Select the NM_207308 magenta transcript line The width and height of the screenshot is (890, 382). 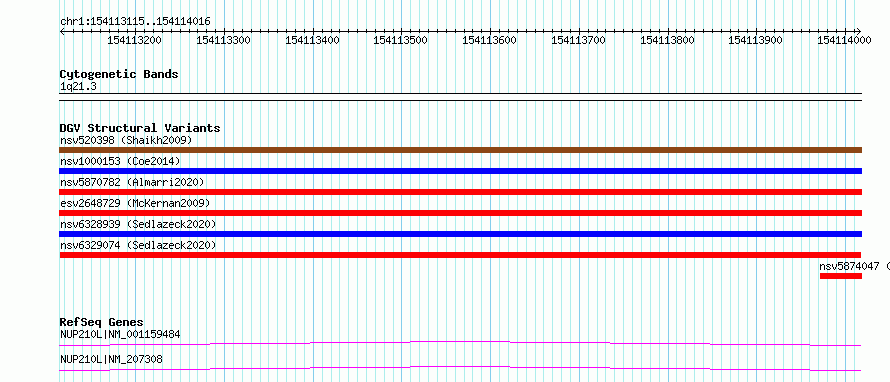click(460, 368)
